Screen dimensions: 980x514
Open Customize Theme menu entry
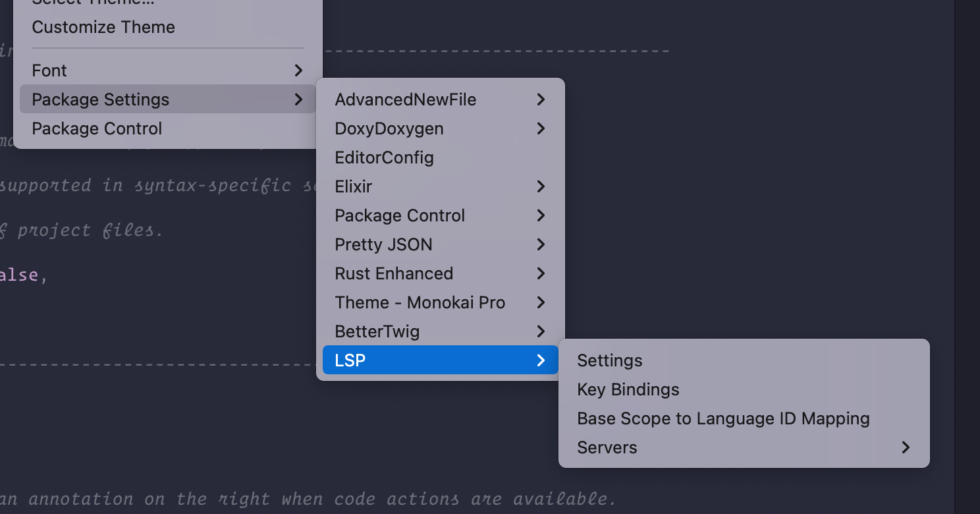168,27
